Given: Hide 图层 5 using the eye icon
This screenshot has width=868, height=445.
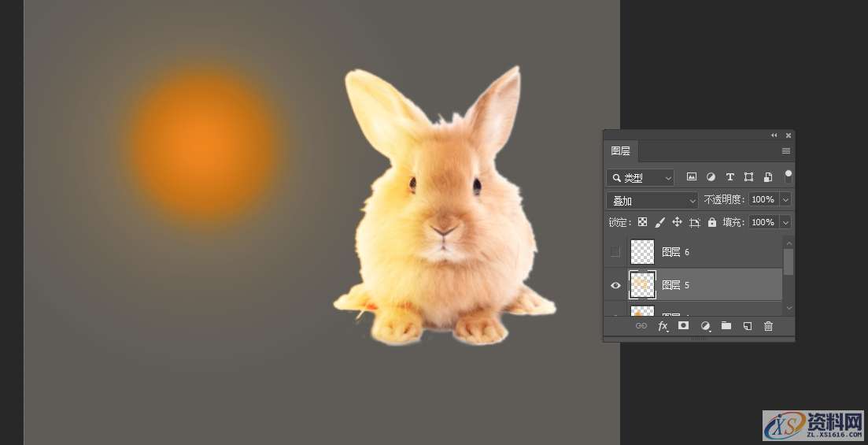Looking at the screenshot, I should [x=615, y=285].
